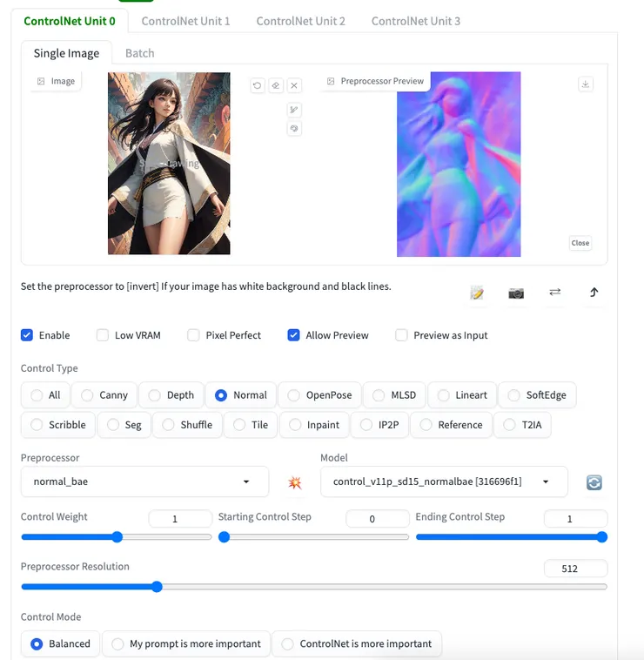The width and height of the screenshot is (644, 660).
Task: Open the Model control_v11p_sd15_normalbae dropdown
Action: click(443, 482)
